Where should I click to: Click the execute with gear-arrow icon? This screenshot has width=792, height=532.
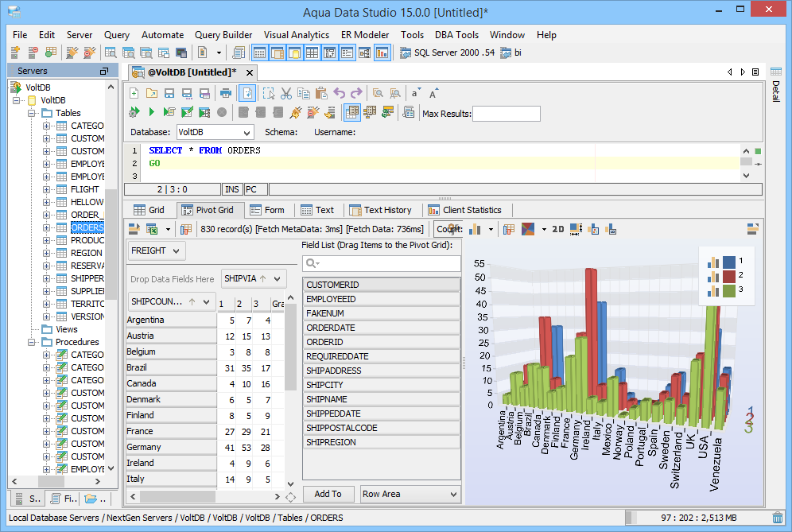tap(134, 112)
